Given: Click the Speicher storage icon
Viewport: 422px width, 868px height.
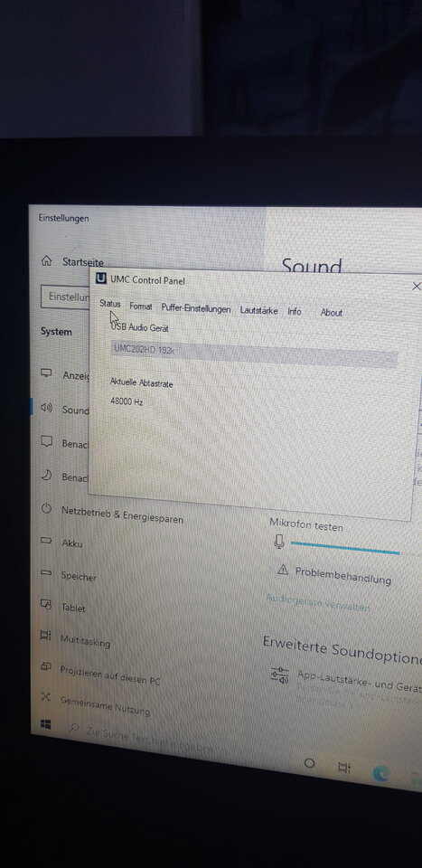Looking at the screenshot, I should 46,572.
